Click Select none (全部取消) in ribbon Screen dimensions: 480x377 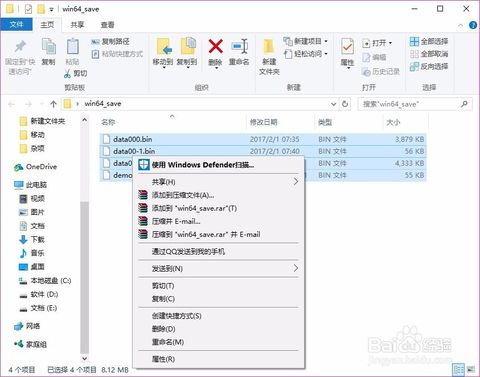(x=429, y=54)
